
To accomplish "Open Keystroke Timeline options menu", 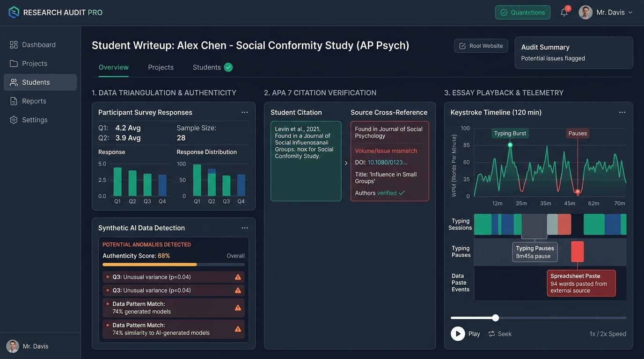I will (x=622, y=113).
